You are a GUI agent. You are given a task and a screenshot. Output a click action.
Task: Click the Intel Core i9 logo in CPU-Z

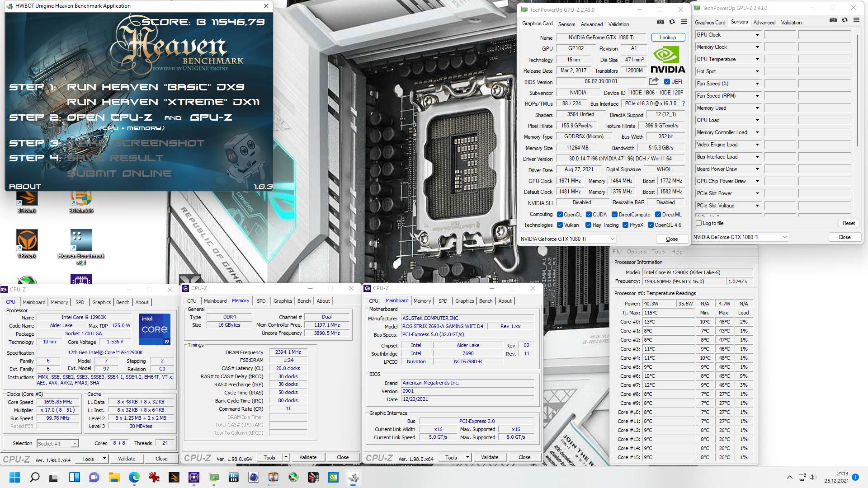tap(154, 329)
